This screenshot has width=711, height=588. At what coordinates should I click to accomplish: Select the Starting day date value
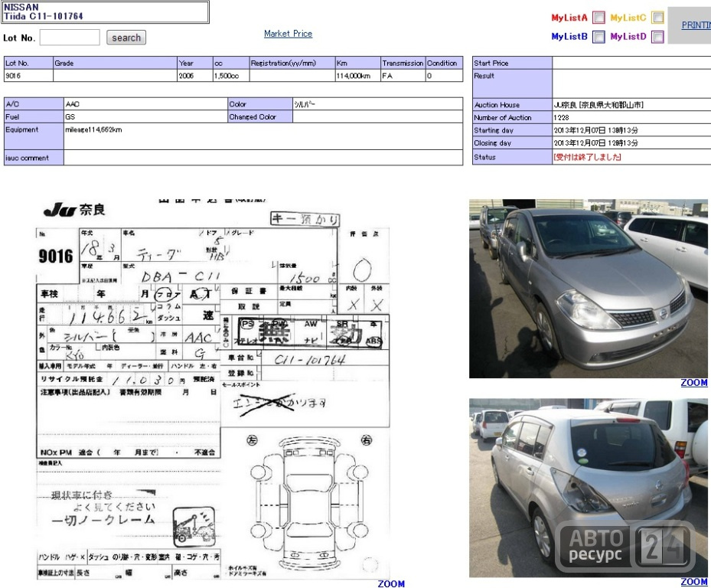coord(596,130)
